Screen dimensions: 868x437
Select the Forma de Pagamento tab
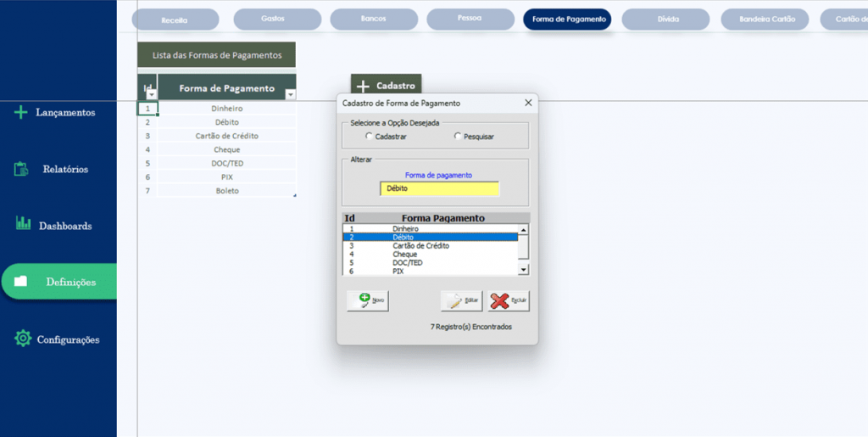[567, 19]
